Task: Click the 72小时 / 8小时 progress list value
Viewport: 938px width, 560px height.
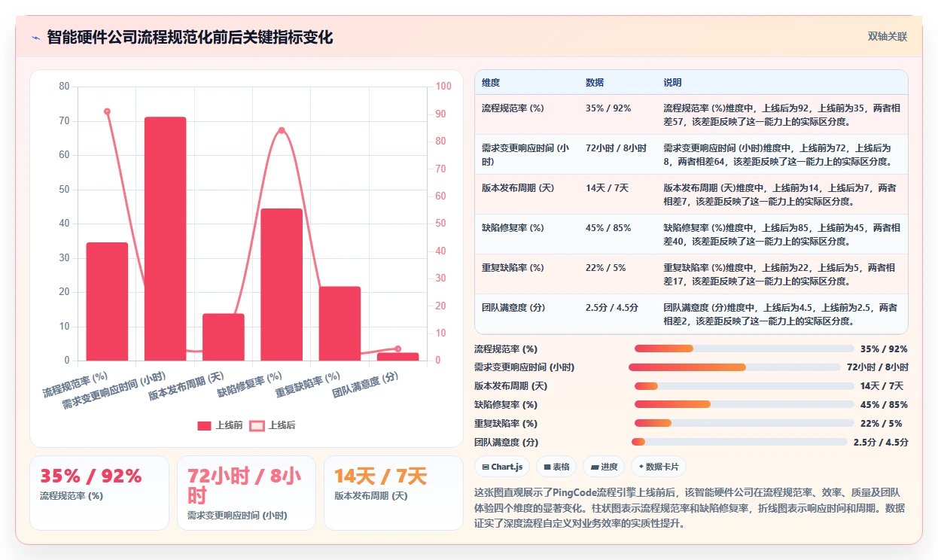Action: pyautogui.click(x=877, y=367)
